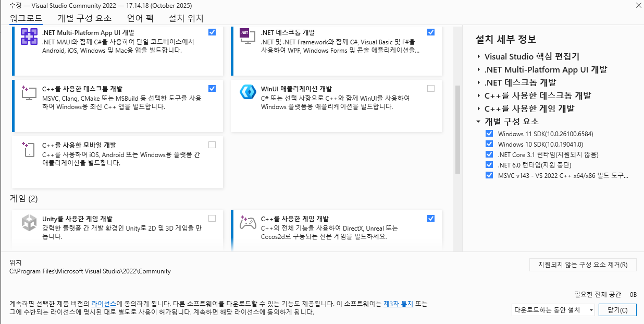Expand Visual Studio 핵심 편집기 details
The image size is (644, 324).
click(478, 56)
